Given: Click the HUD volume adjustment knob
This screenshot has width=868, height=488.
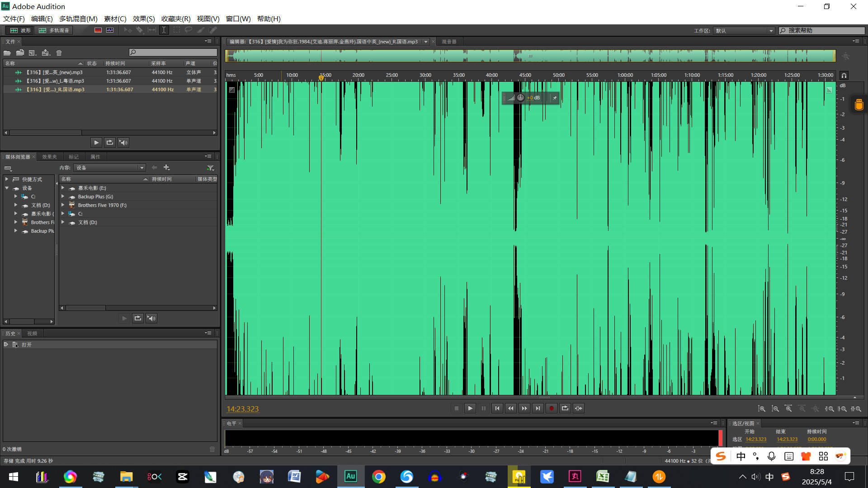Looking at the screenshot, I should tap(520, 98).
